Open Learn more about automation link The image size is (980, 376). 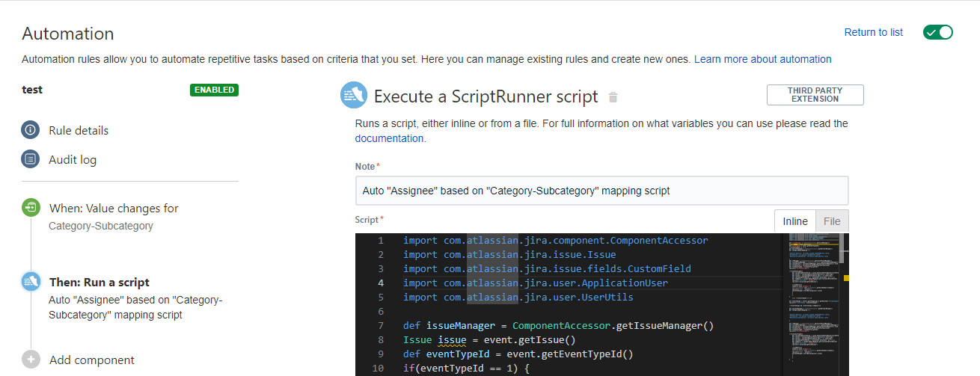pos(762,59)
